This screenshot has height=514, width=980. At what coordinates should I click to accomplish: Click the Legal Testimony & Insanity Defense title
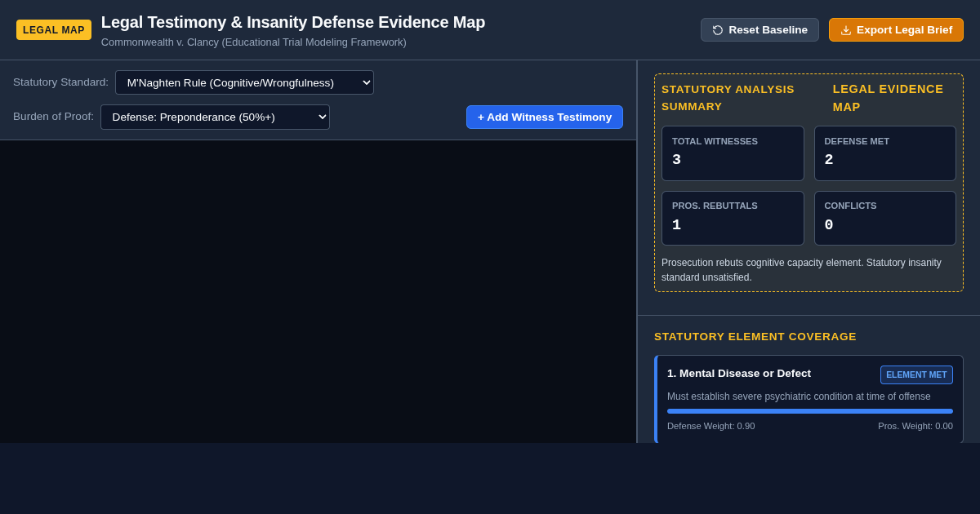(293, 22)
